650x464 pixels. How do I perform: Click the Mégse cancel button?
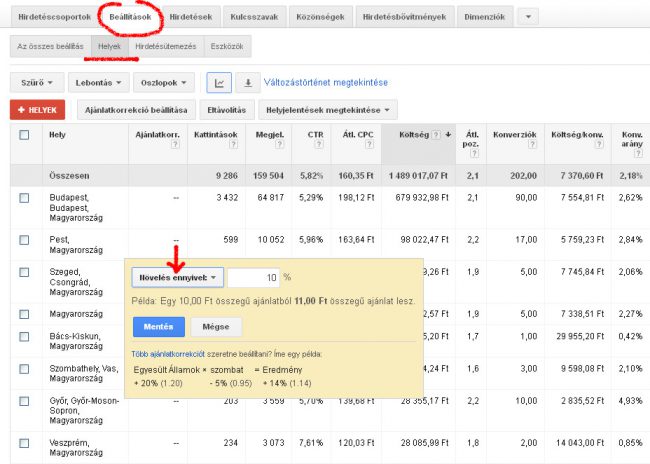tap(216, 327)
